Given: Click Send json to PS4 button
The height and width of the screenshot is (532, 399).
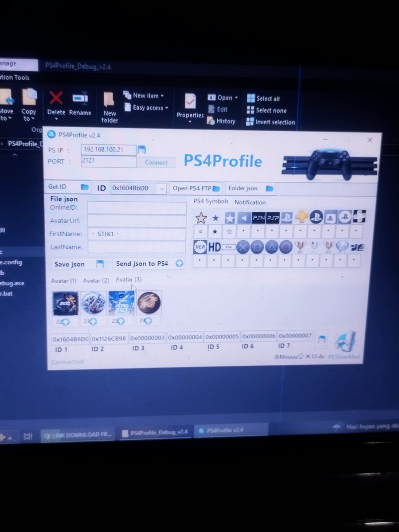Looking at the screenshot, I should pos(149,263).
